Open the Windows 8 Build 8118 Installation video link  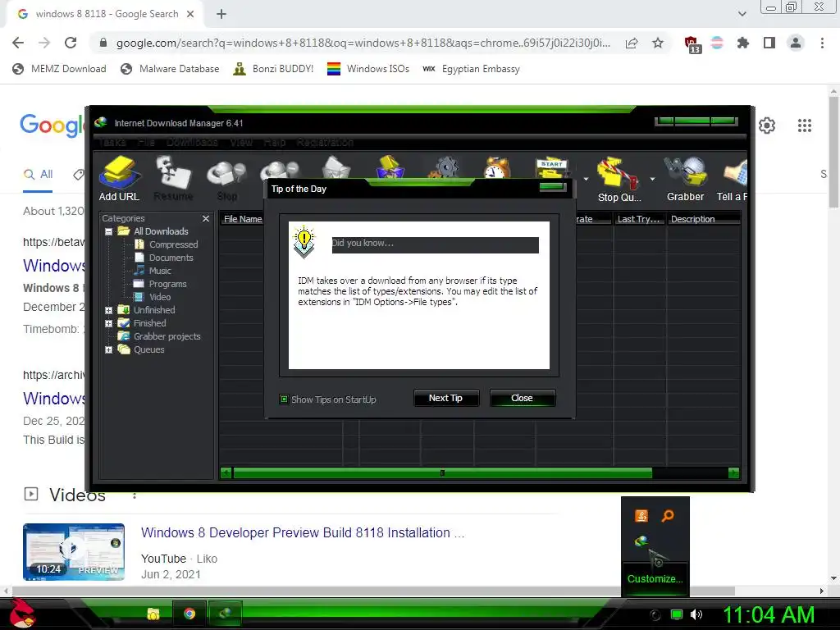point(302,532)
